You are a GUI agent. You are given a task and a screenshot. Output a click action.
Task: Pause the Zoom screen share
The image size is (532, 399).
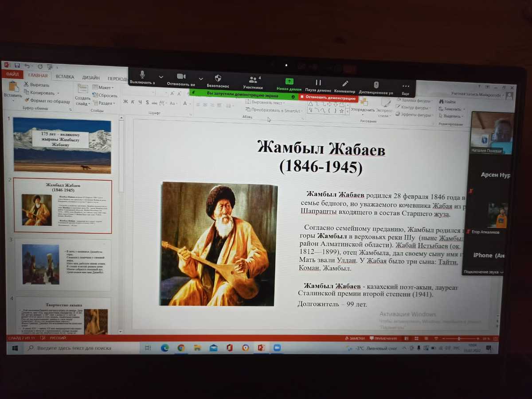pos(318,83)
